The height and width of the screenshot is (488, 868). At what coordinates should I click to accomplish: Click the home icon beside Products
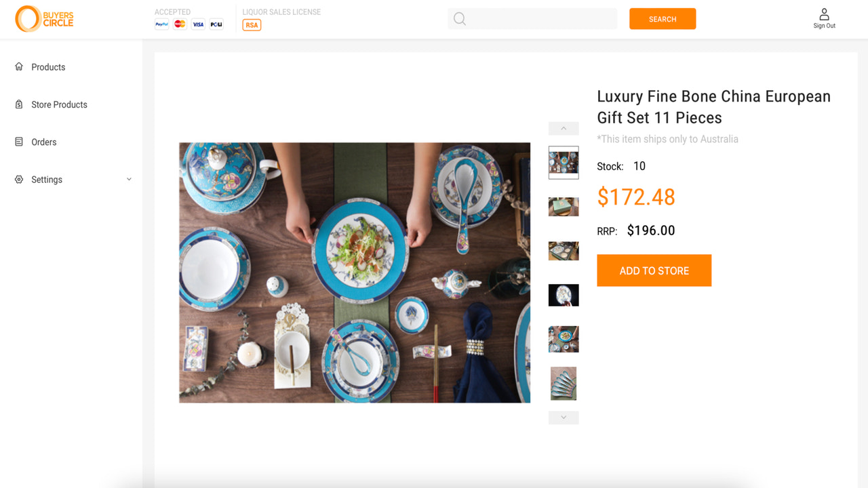pos(19,66)
